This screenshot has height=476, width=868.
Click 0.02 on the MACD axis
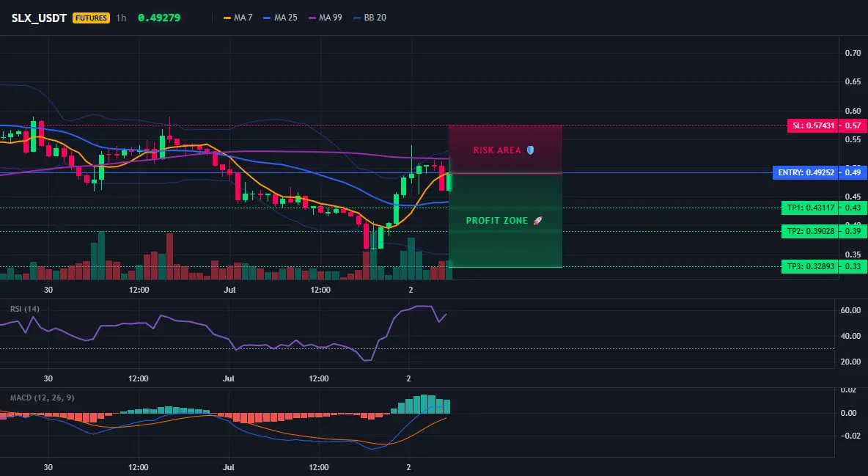[849, 391]
